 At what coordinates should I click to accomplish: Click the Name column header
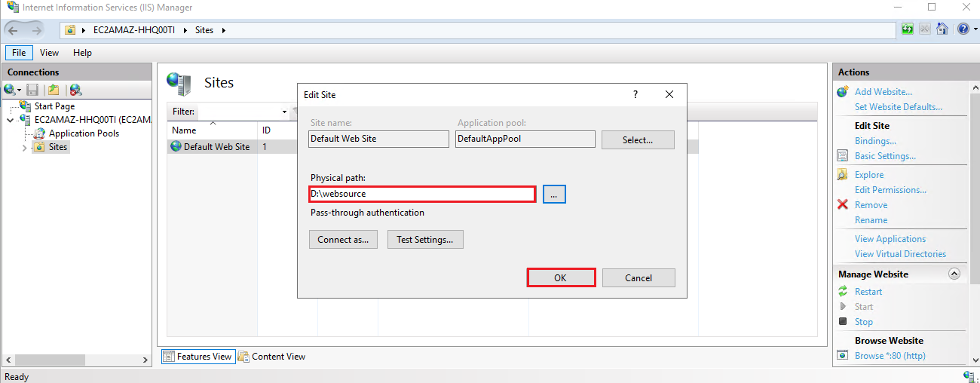[x=212, y=130]
